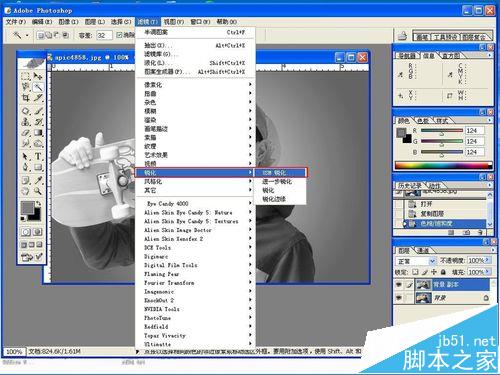The width and height of the screenshot is (500, 375).
Task: Toggle lock transparent pixels in Layers panel
Action: click(415, 272)
